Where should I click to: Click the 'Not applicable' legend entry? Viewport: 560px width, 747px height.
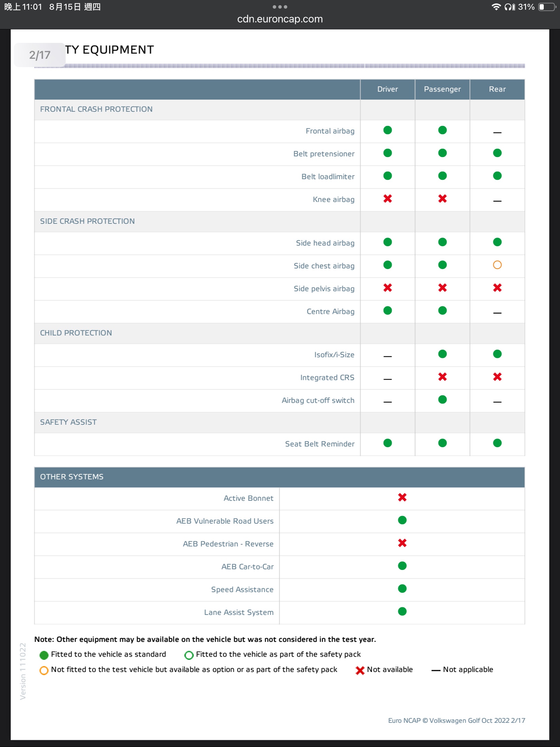pyautogui.click(x=462, y=670)
